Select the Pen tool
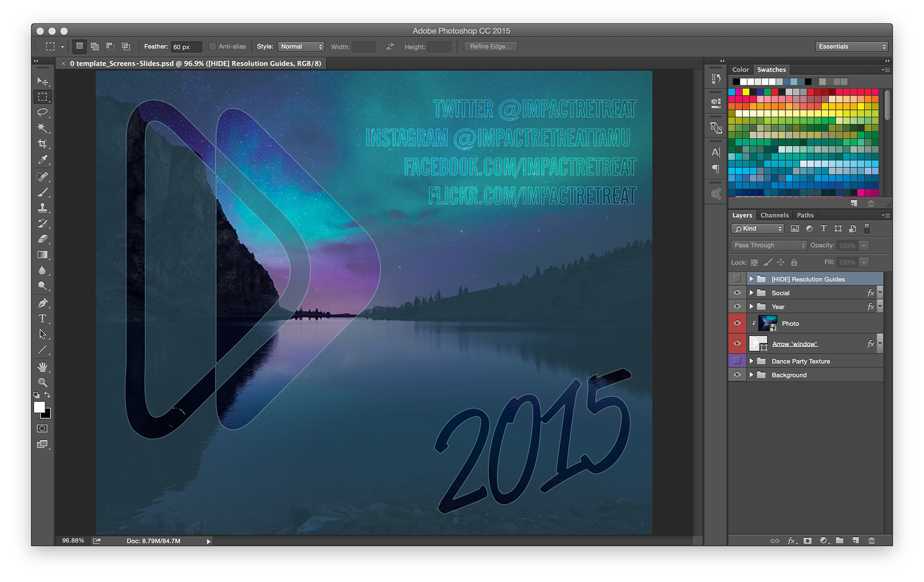The image size is (924, 582). point(43,303)
